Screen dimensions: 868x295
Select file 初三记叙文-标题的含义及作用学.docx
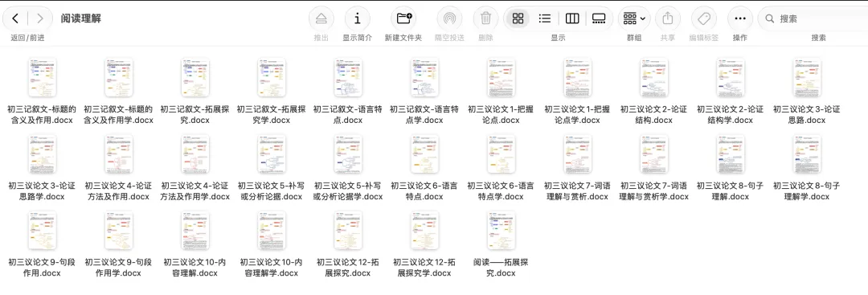pyautogui.click(x=118, y=92)
